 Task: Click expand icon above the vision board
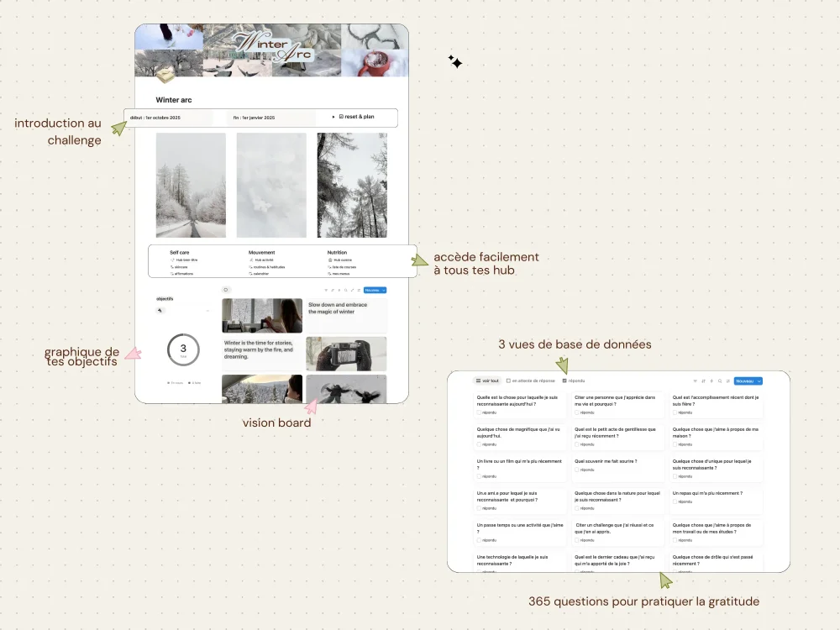352,291
